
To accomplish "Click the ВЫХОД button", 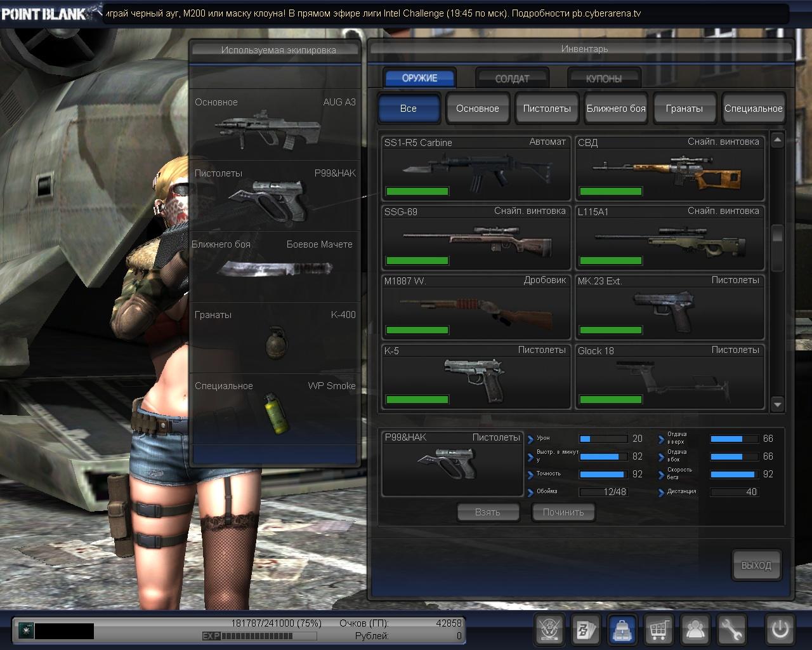I will tap(756, 565).
